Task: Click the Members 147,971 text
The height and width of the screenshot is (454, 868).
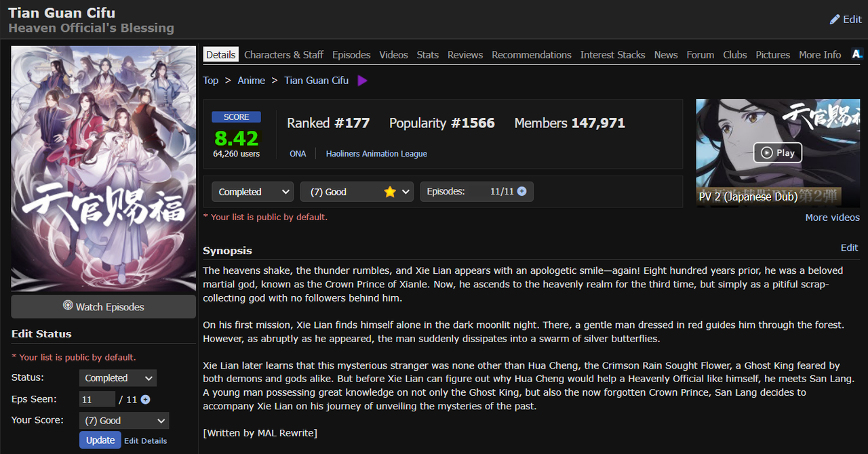Action: tap(570, 123)
